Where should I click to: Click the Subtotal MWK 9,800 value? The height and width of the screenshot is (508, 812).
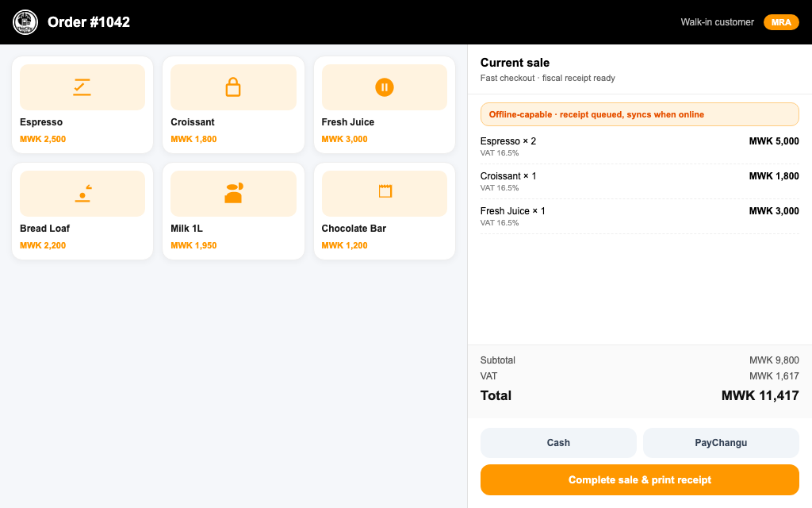tap(774, 360)
